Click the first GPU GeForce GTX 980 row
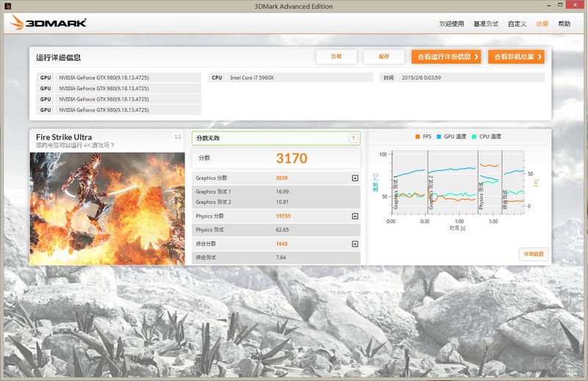This screenshot has height=381, width=588. [x=119, y=78]
